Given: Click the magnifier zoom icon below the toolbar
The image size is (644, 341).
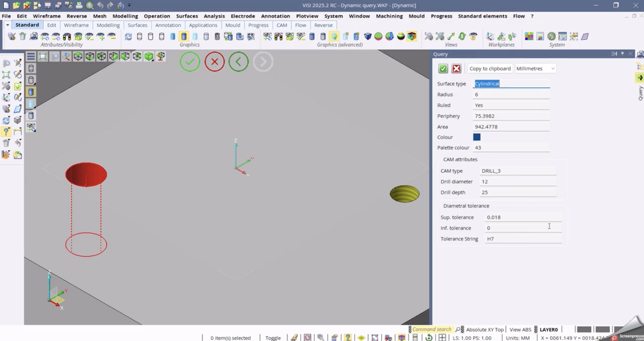Looking at the screenshot, I should (x=55, y=56).
